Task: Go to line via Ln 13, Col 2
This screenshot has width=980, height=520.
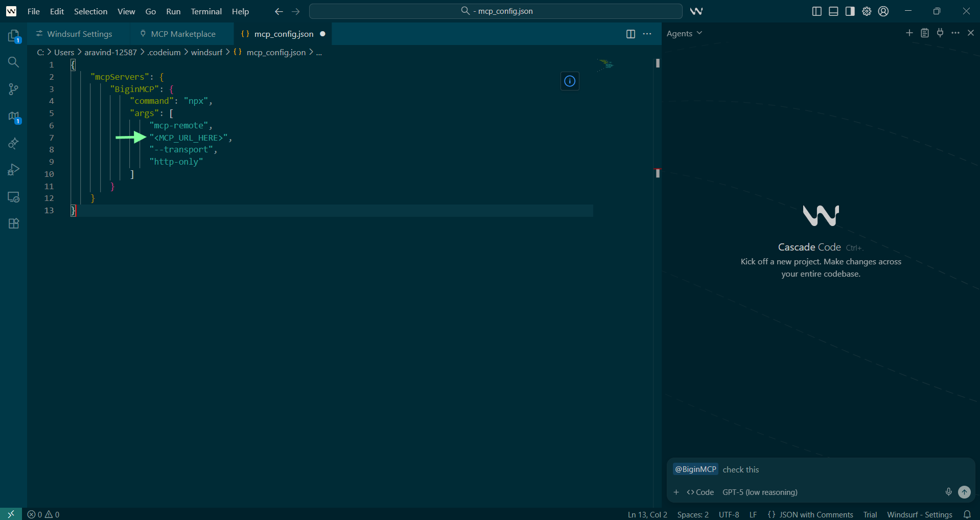Action: coord(647,514)
